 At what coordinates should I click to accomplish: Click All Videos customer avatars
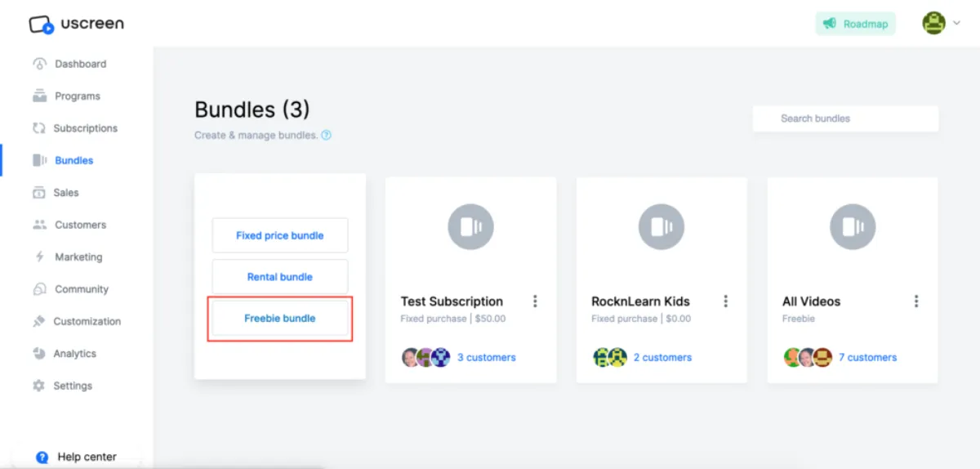tap(808, 357)
